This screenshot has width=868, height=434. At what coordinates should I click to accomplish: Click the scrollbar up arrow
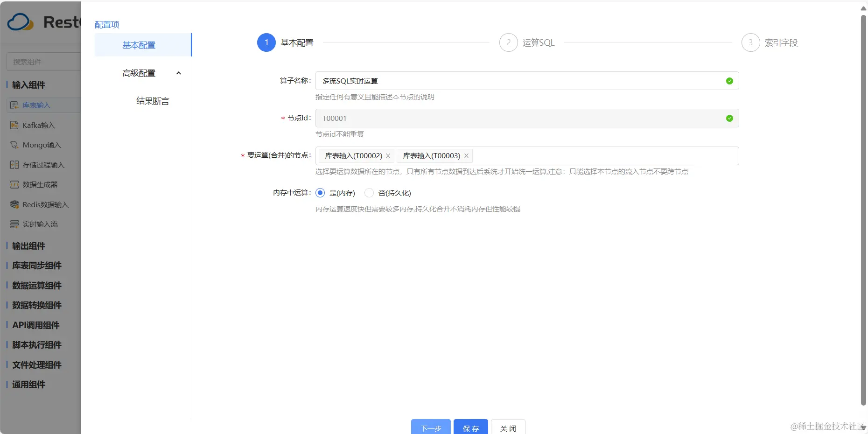(x=863, y=8)
